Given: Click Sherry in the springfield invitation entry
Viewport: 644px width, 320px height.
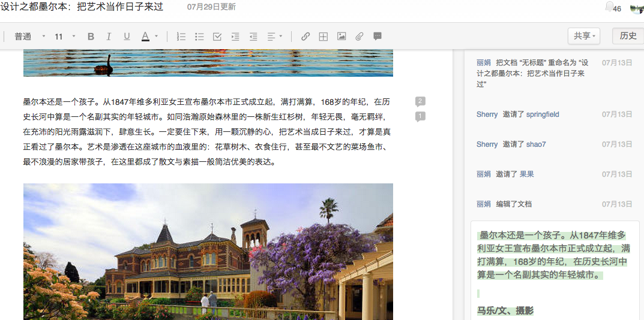Looking at the screenshot, I should point(487,114).
